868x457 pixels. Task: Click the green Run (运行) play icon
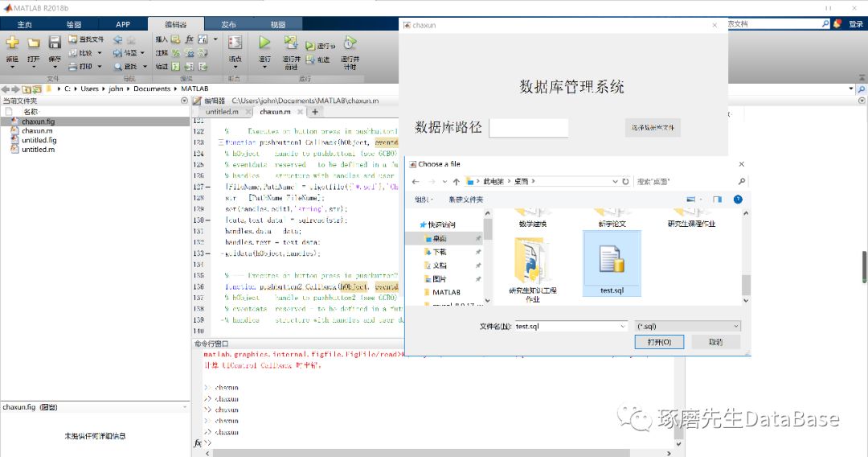coord(264,42)
